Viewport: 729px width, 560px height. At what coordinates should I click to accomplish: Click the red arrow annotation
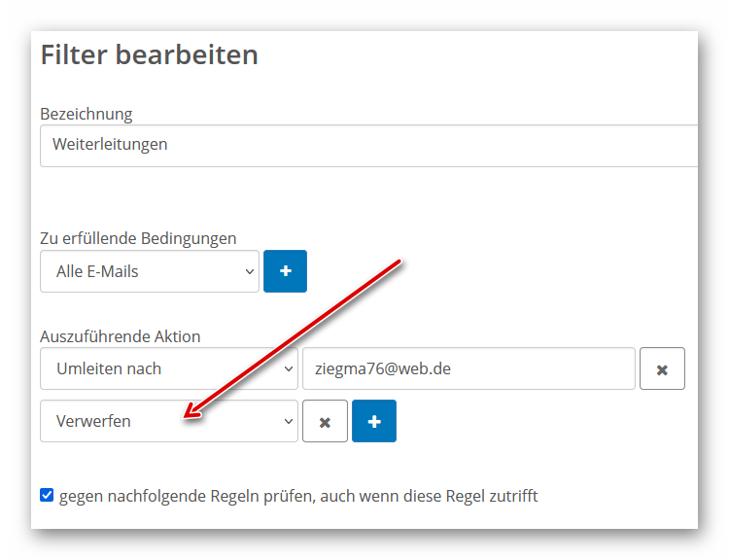(292, 338)
